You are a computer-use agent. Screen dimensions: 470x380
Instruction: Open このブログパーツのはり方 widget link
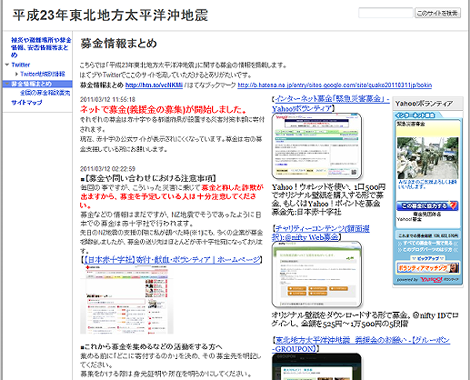coord(427,249)
